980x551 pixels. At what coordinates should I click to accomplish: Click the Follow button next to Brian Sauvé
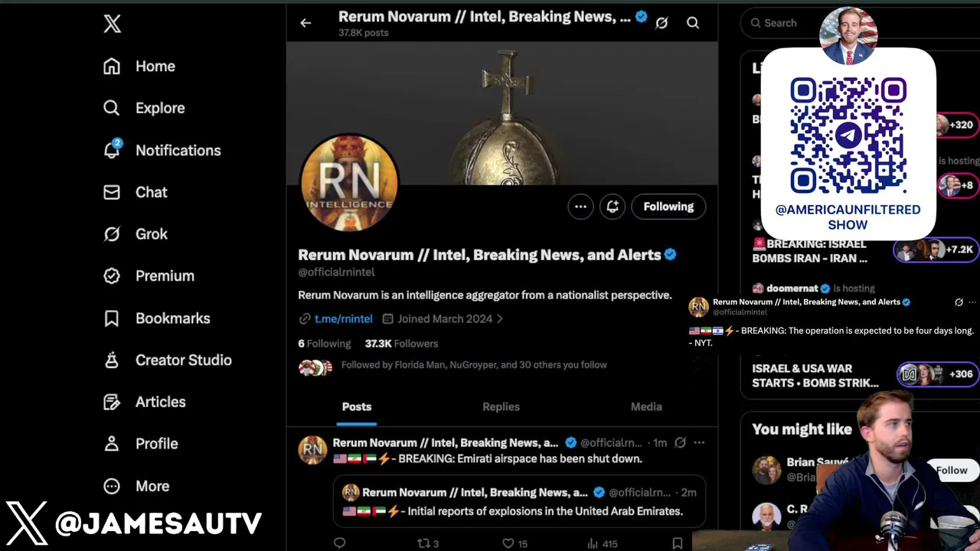pyautogui.click(x=952, y=471)
